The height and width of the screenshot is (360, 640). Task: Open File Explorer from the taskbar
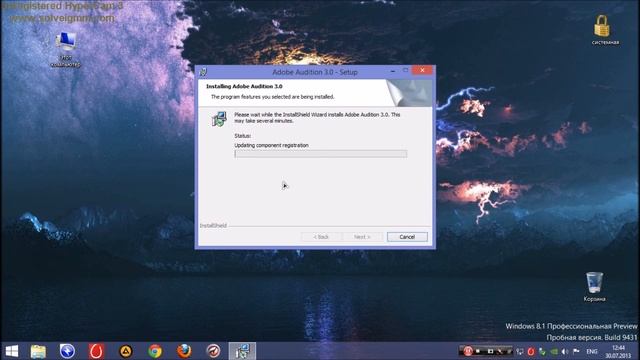click(x=38, y=351)
